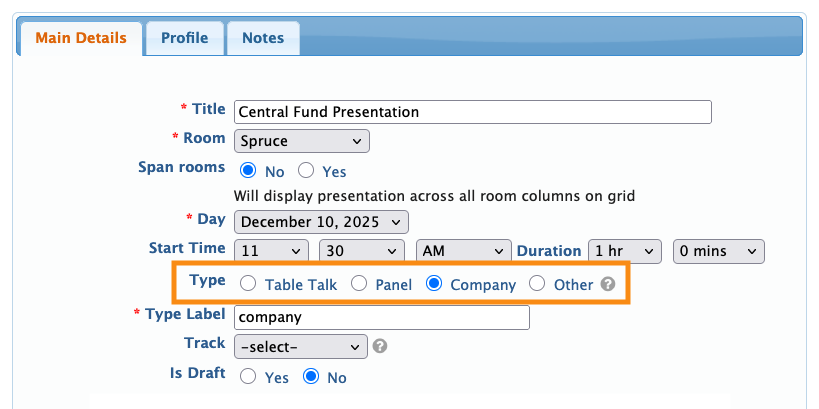Choose Panel presentation type
Image resolution: width=819 pixels, height=409 pixels.
pyautogui.click(x=358, y=284)
